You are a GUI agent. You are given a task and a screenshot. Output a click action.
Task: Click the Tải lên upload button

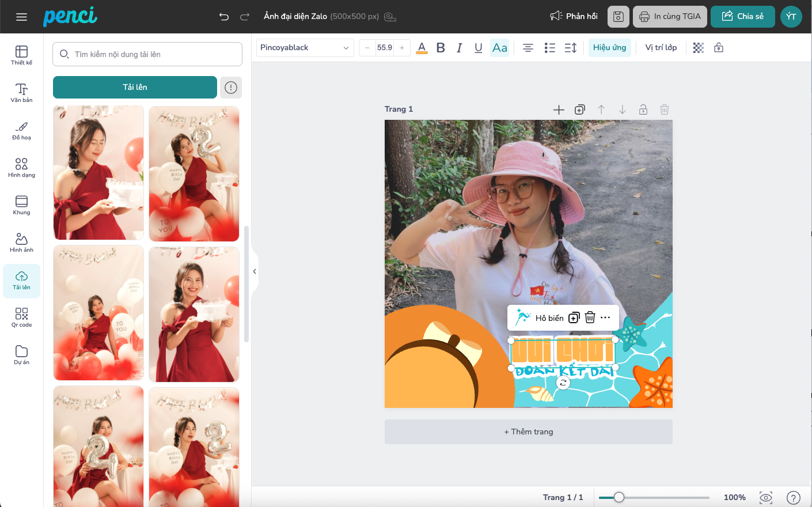coord(135,87)
